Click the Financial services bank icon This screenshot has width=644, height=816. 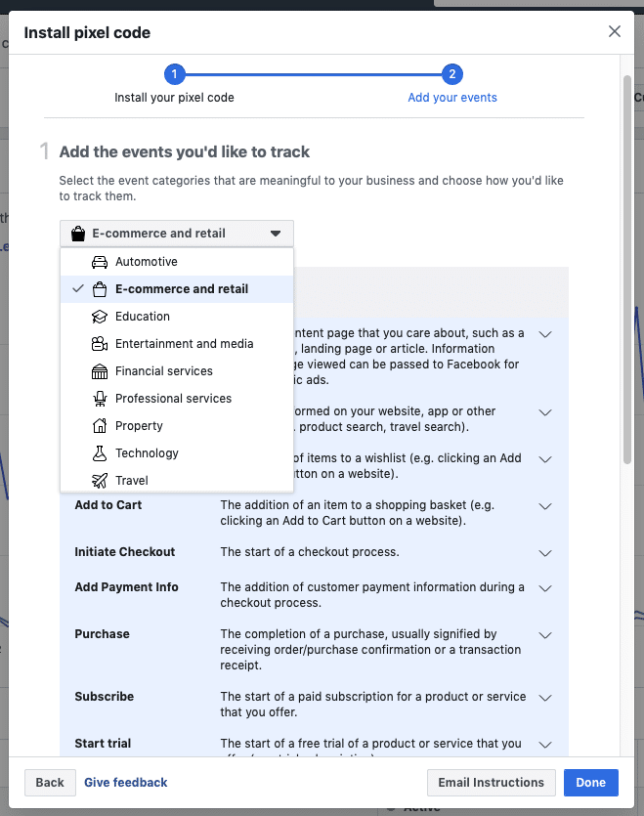99,371
